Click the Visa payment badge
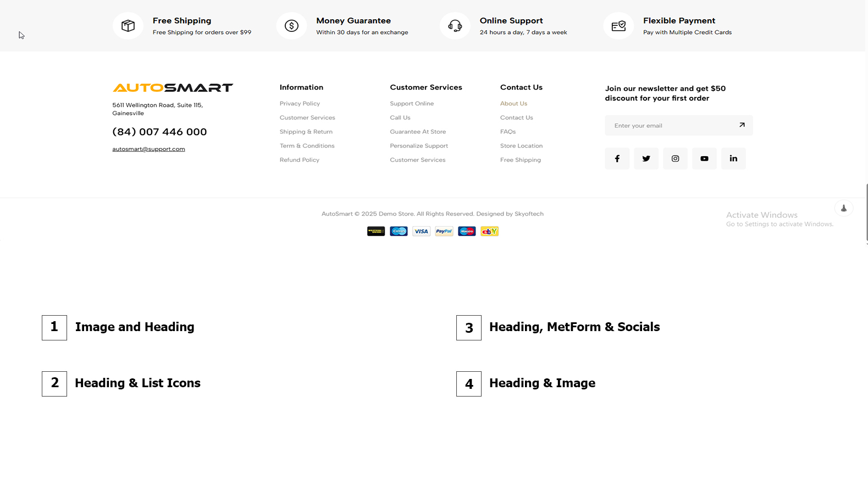The height and width of the screenshot is (495, 868). pos(421,232)
